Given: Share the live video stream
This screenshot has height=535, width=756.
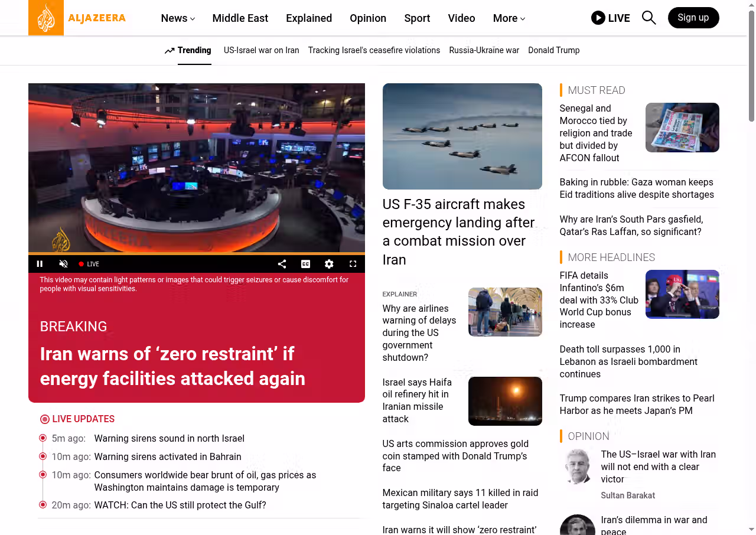Looking at the screenshot, I should click(x=282, y=264).
